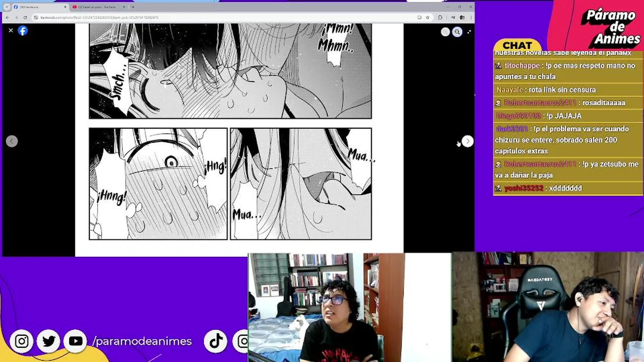The height and width of the screenshot is (362, 644).
Task: Close the YouTube browser tab
Action: (x=124, y=7)
